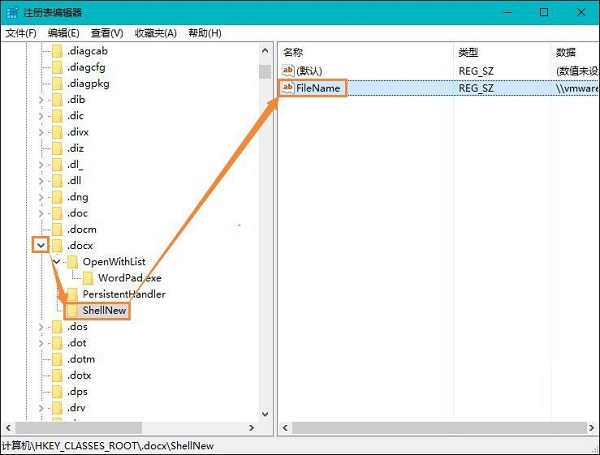Click the FileName string value icon
Image resolution: width=600 pixels, height=455 pixels.
pyautogui.click(x=288, y=88)
